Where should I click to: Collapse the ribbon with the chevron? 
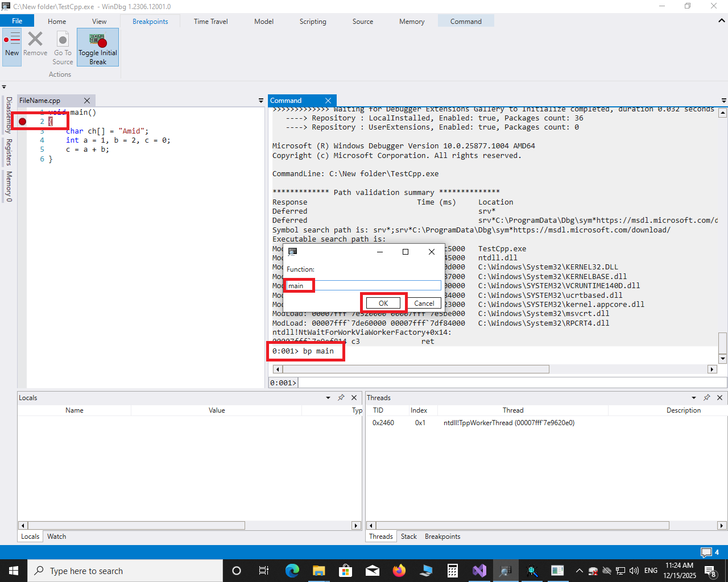722,21
